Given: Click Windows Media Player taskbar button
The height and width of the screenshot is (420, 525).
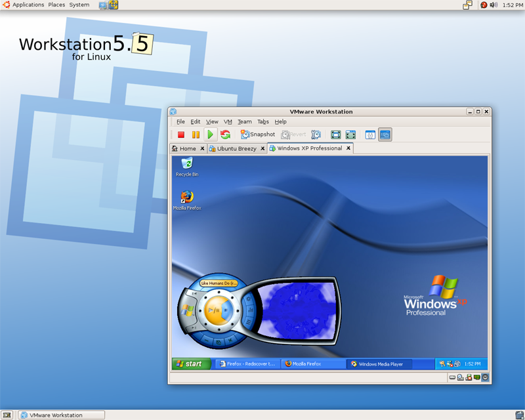Looking at the screenshot, I should tap(379, 364).
